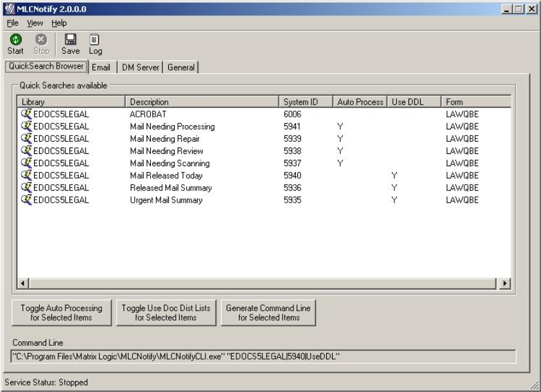Viewport: 542px width, 392px height.
Task: Select the Mail Released Today row text
Action: pyautogui.click(x=166, y=175)
